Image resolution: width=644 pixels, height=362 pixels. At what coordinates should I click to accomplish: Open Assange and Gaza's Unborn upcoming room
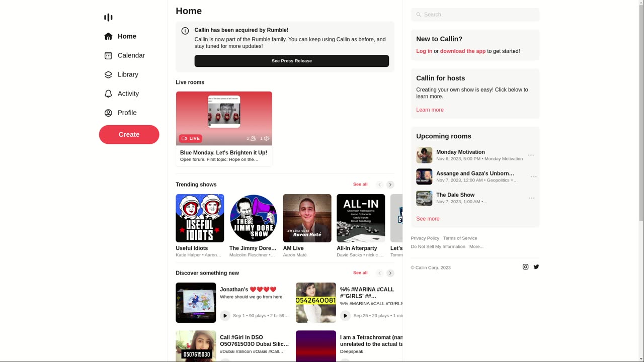475,173
